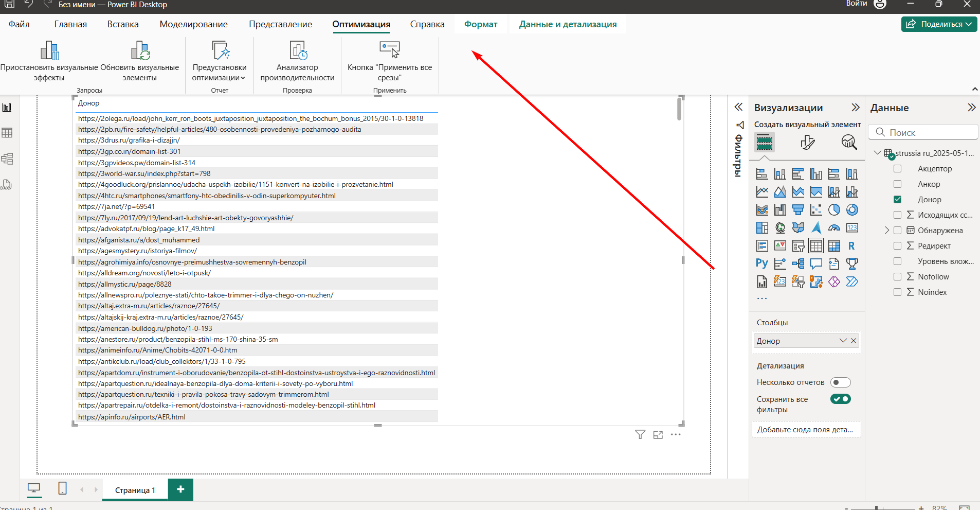Expand the Обнаружена date field
980x510 pixels.
tap(886, 231)
